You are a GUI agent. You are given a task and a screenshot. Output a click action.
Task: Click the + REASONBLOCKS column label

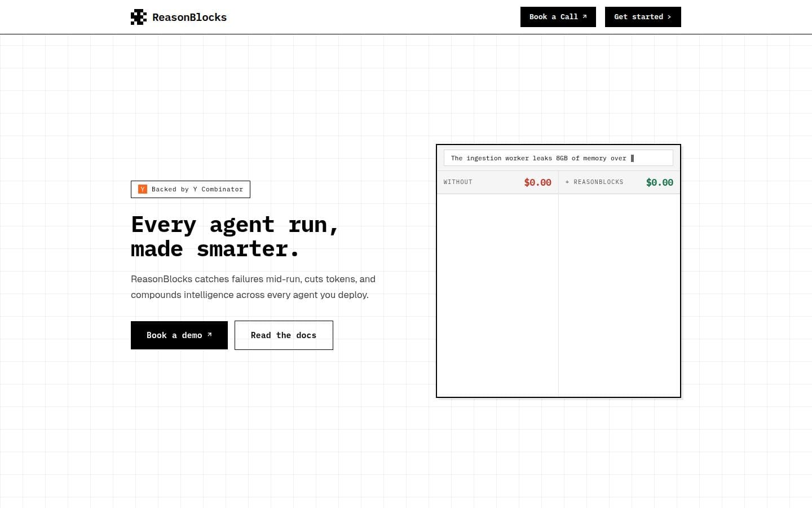coord(594,182)
